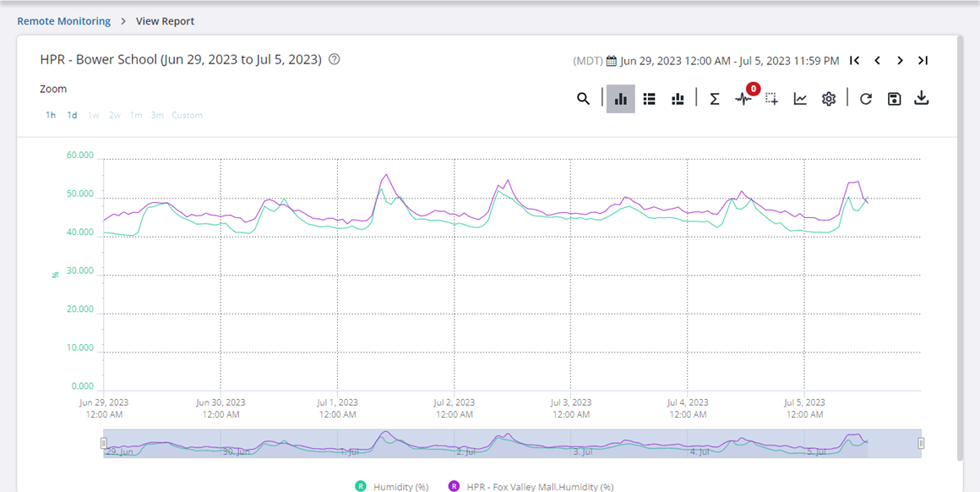Viewport: 980px width, 492px height.
Task: Go to the next date period
Action: click(900, 61)
